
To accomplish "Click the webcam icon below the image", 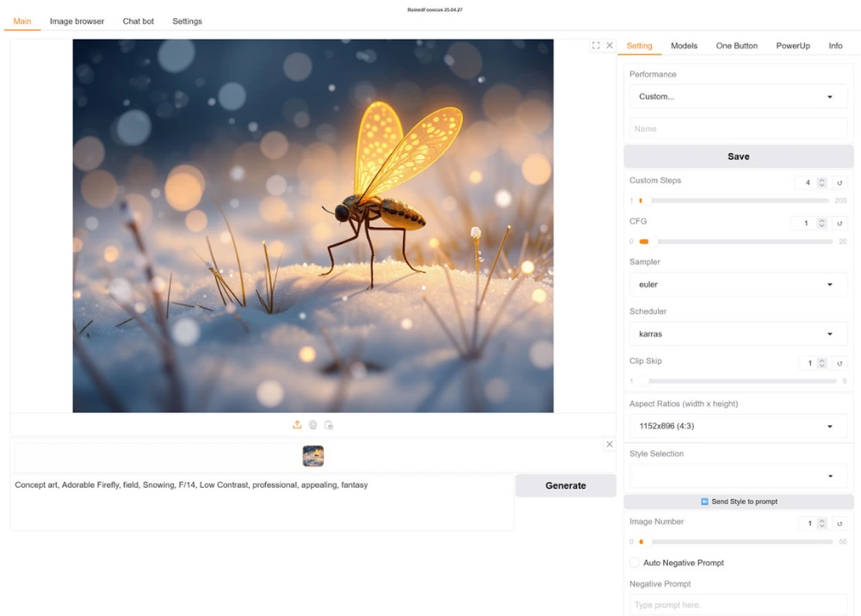I will [x=313, y=424].
